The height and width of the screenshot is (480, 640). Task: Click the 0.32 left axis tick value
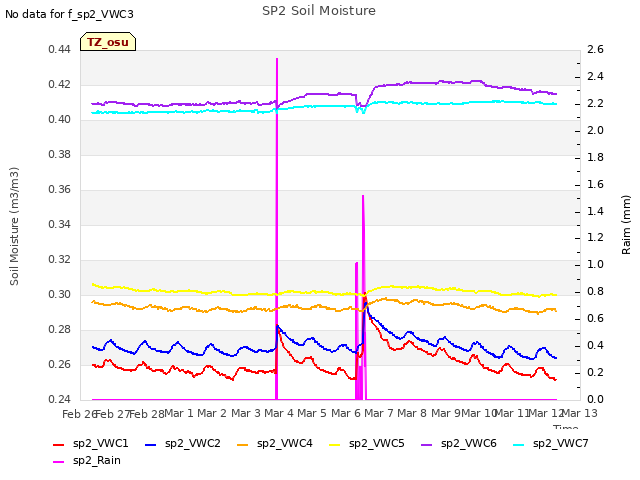[60, 260]
